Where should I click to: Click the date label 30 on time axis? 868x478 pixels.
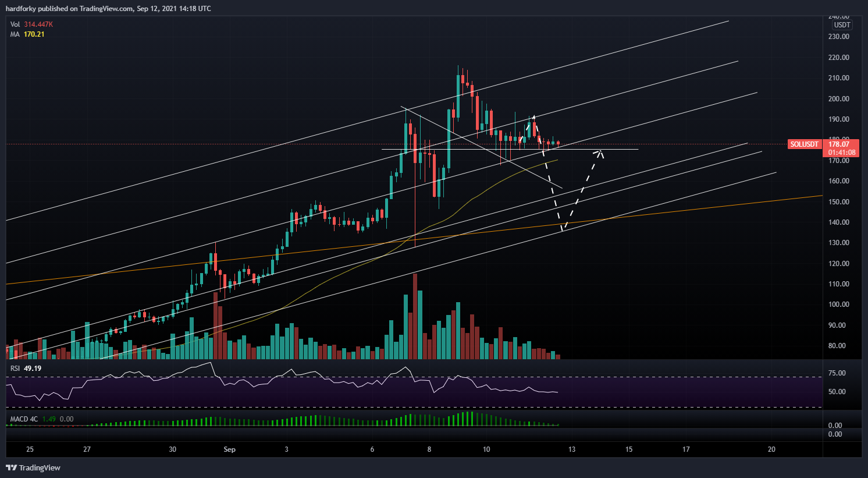click(172, 449)
